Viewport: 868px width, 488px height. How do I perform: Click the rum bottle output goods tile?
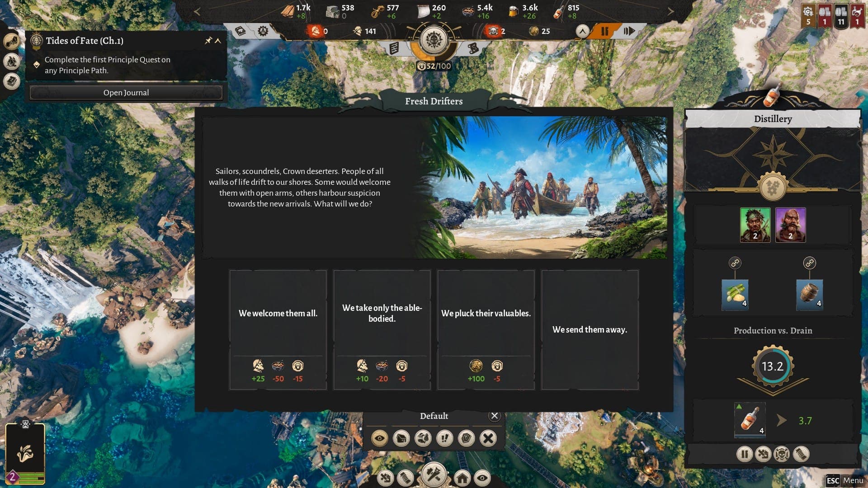click(x=750, y=420)
